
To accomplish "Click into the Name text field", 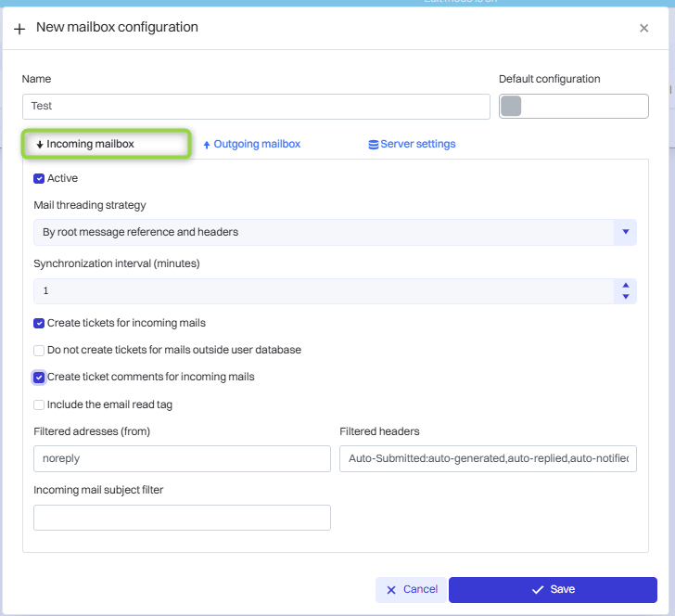I will 256,107.
